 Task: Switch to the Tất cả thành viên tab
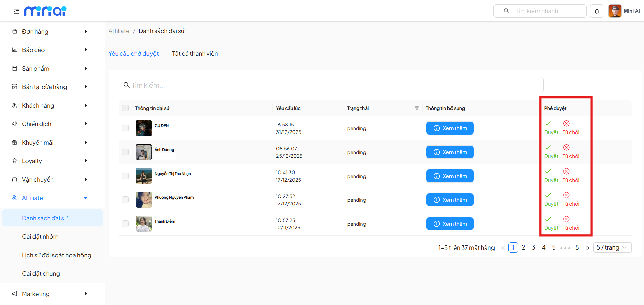(x=195, y=54)
